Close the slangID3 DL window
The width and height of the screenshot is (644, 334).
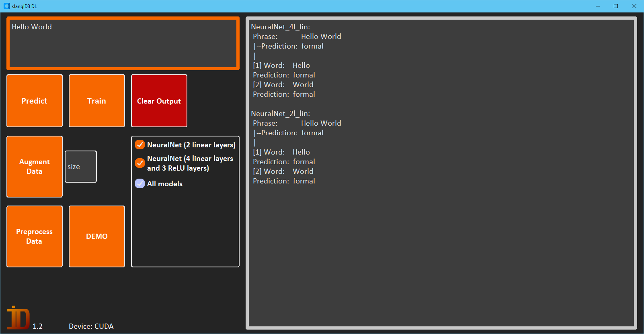coord(634,6)
